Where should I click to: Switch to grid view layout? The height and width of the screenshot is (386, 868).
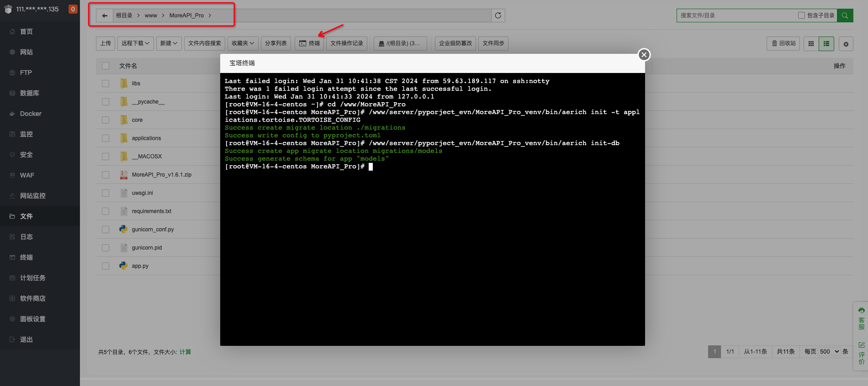(811, 44)
